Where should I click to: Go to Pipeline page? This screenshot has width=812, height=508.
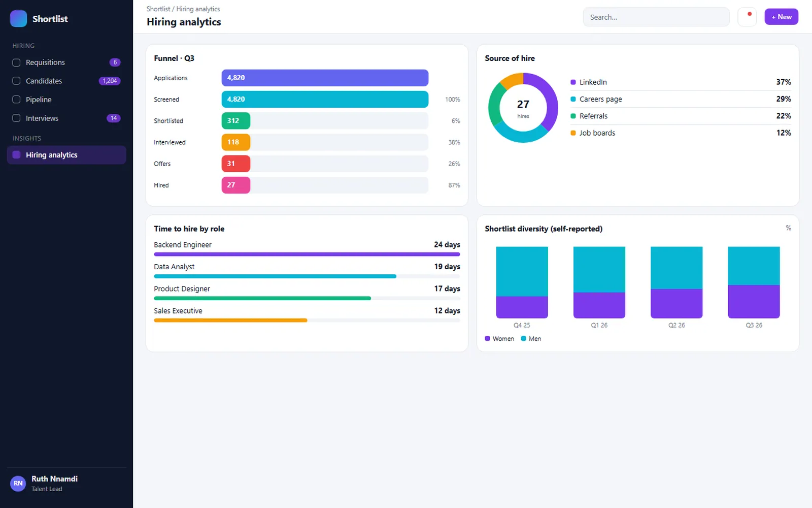[66, 100]
